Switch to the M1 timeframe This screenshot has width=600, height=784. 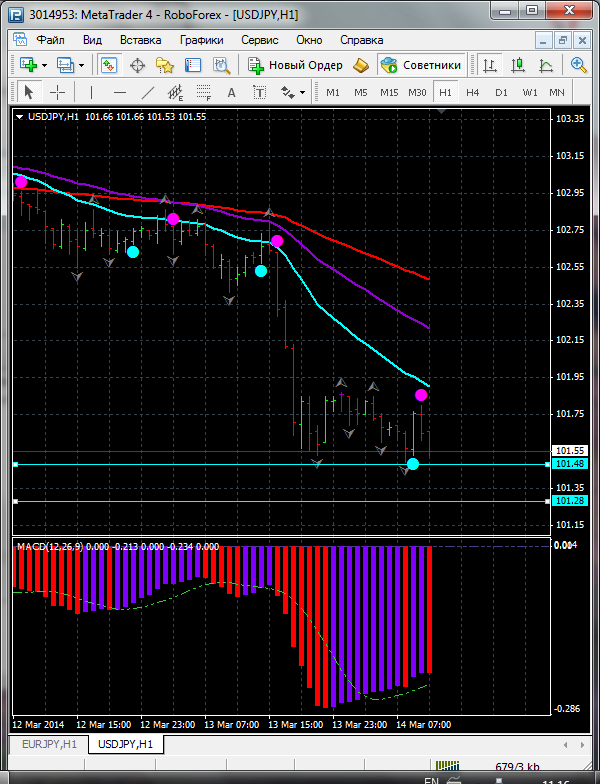332,92
